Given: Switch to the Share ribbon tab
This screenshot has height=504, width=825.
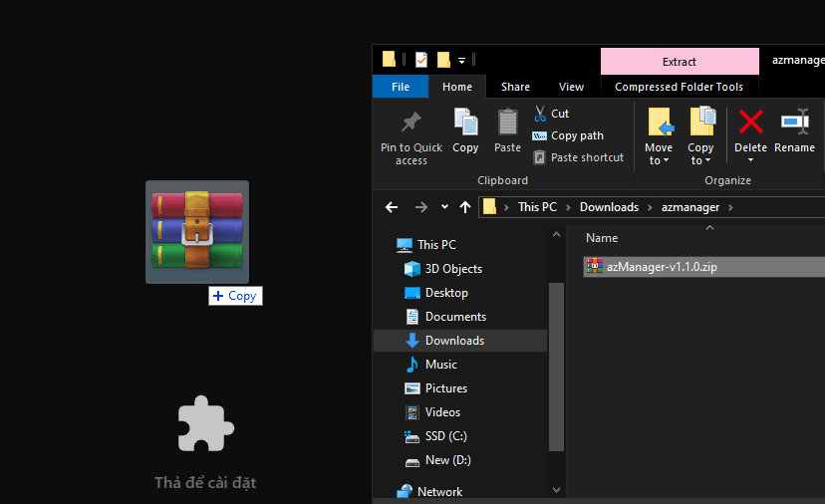Looking at the screenshot, I should click(x=515, y=87).
